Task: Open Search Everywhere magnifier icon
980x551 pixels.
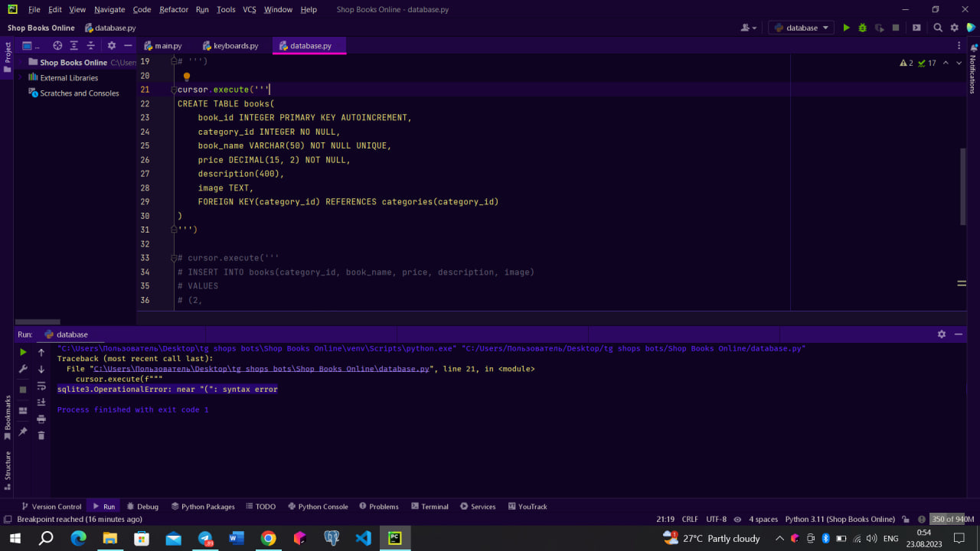Action: (x=938, y=28)
